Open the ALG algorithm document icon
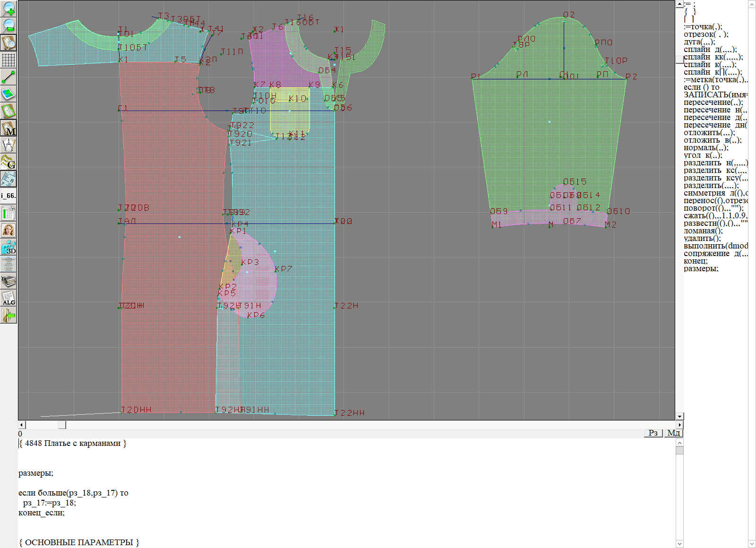Image resolution: width=756 pixels, height=548 pixels. click(9, 299)
